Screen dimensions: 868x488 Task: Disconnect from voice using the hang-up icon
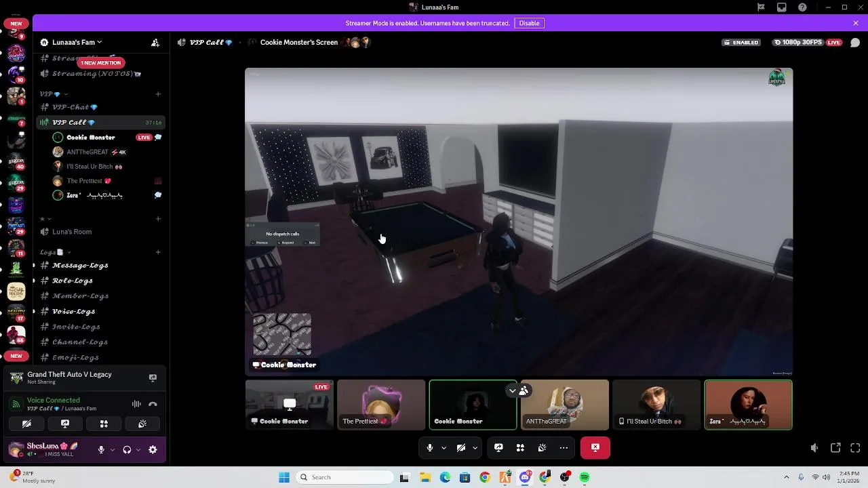click(x=153, y=404)
